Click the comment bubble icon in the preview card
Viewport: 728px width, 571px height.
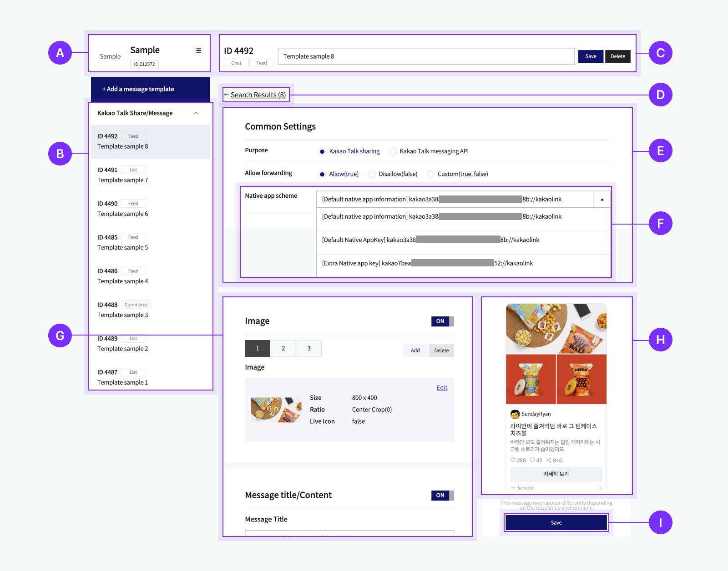coord(532,460)
